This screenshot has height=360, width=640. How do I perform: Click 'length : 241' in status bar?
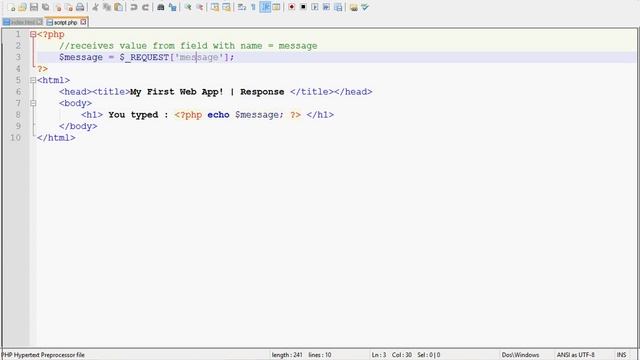click(x=287, y=355)
